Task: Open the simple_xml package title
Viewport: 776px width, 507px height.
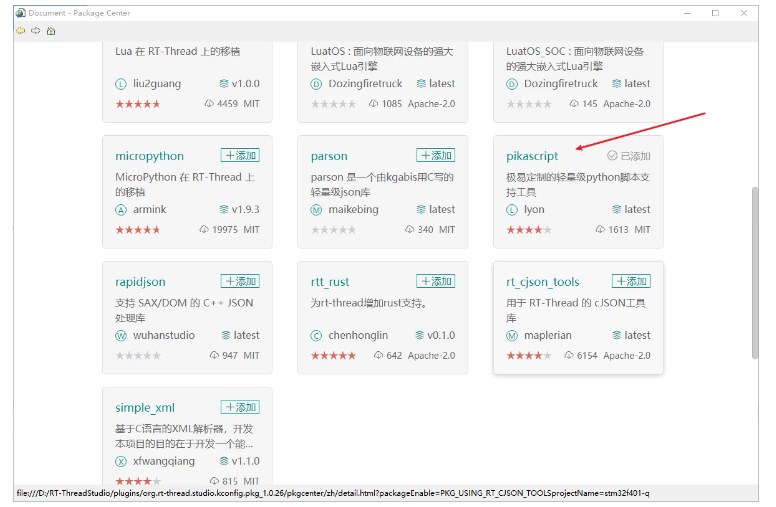Action: (145, 407)
